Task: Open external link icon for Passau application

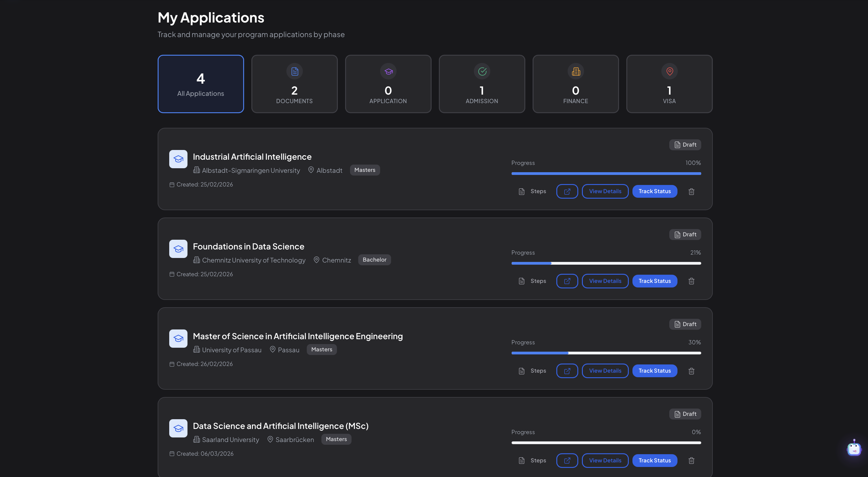Action: tap(567, 371)
